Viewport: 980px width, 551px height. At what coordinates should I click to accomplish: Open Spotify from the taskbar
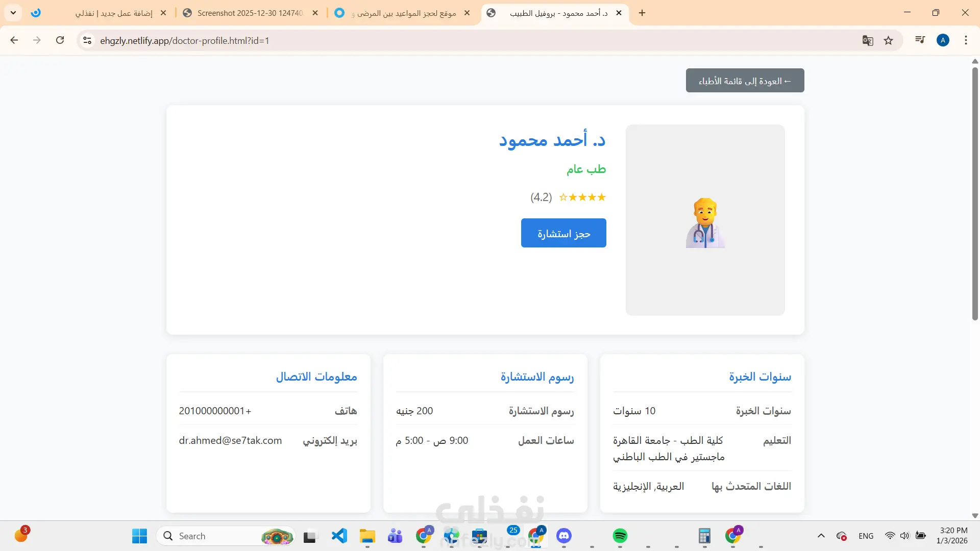[620, 536]
